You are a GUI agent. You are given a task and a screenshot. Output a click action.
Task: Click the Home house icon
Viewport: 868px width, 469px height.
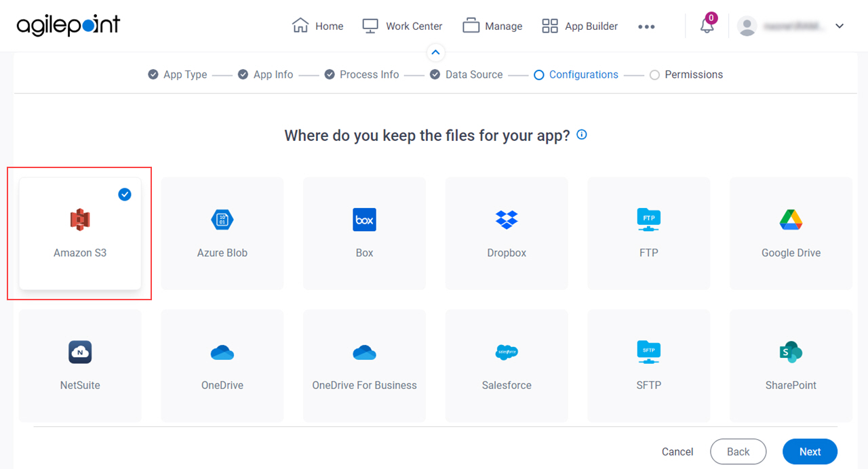300,26
